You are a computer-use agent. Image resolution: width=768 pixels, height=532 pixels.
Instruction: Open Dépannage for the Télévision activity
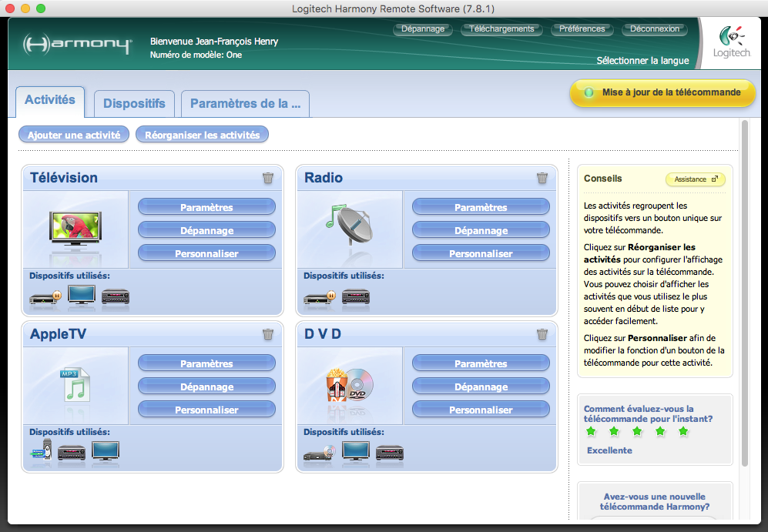coord(206,230)
